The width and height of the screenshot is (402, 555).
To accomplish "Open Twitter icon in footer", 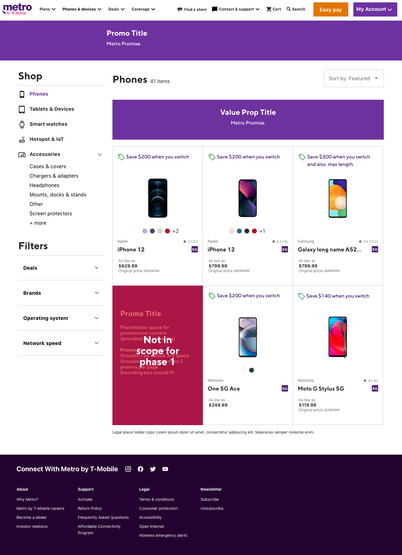I will pyautogui.click(x=153, y=469).
